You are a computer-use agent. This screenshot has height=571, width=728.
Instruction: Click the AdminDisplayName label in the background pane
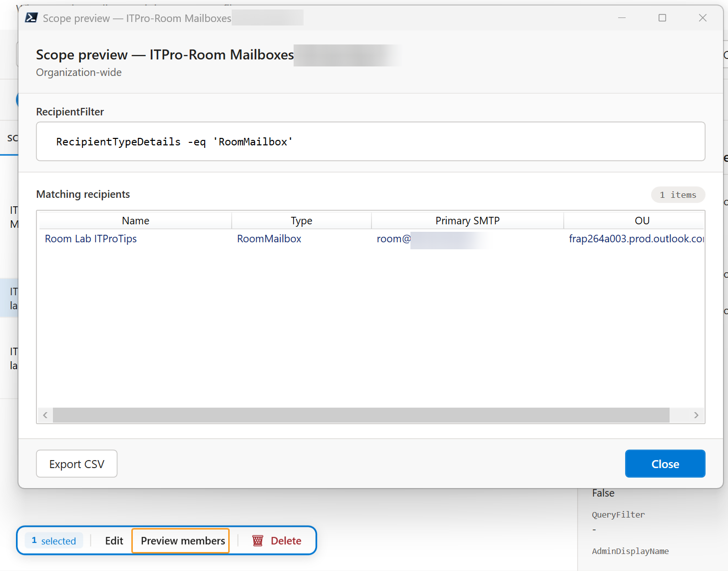click(630, 551)
